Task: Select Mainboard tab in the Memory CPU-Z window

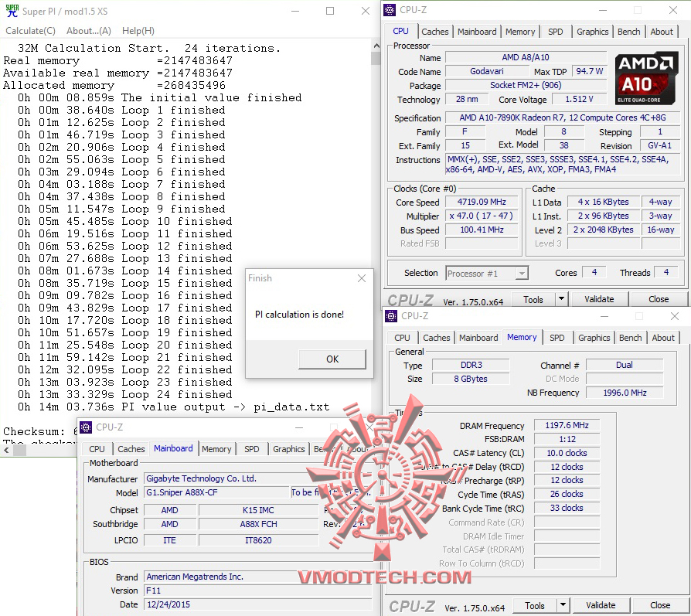Action: pos(478,338)
